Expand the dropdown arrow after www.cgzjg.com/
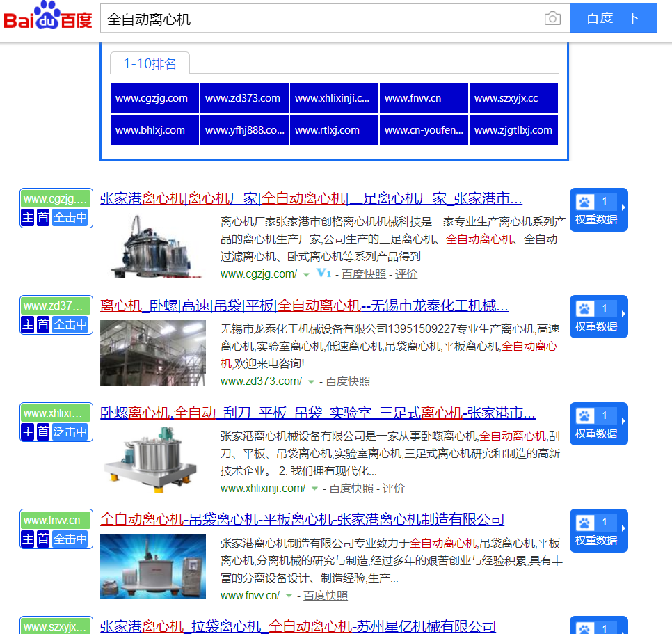This screenshot has height=634, width=672. (306, 275)
